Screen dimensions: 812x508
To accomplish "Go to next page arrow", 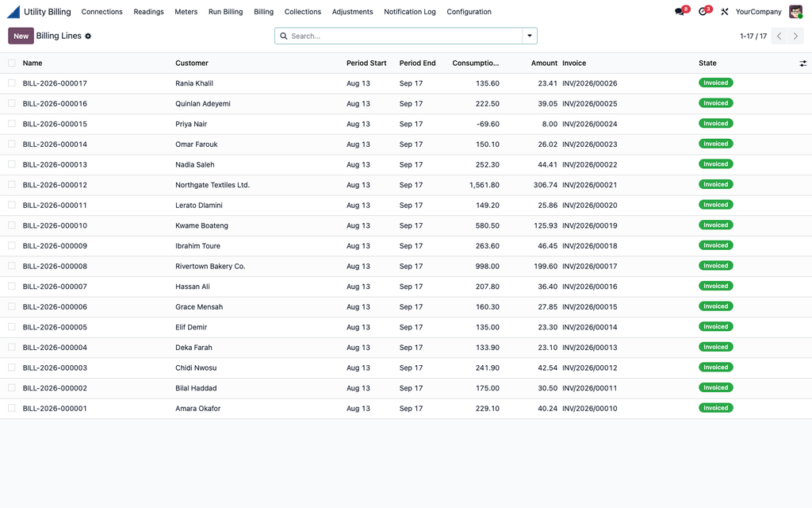I will click(x=796, y=36).
